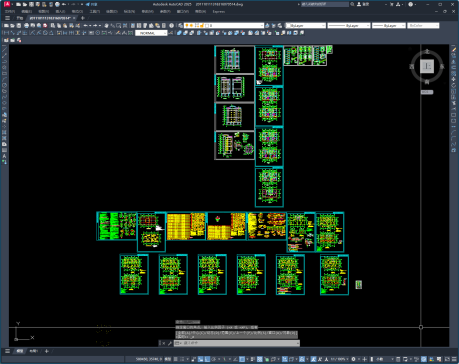Open Layer Properties Manager icon
459x364 pixels.
click(x=180, y=25)
